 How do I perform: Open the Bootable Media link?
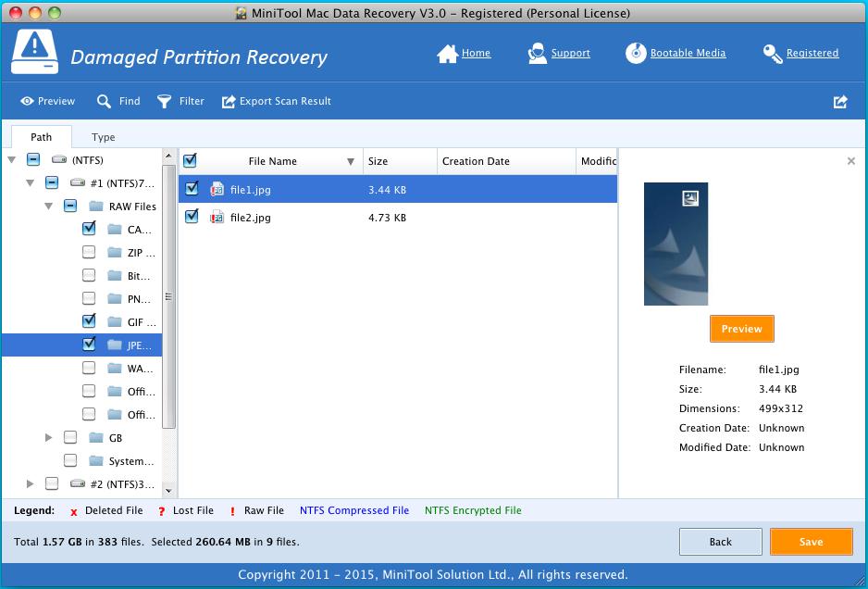[688, 53]
